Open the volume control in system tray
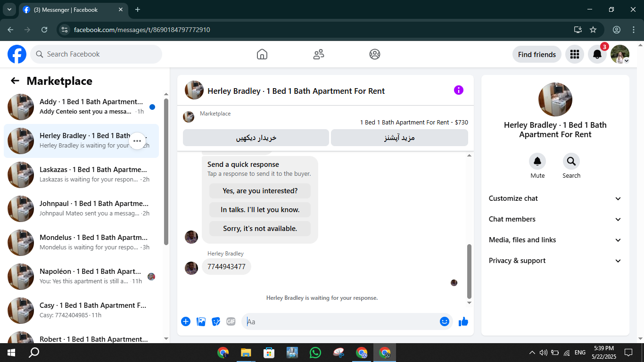 click(543, 353)
